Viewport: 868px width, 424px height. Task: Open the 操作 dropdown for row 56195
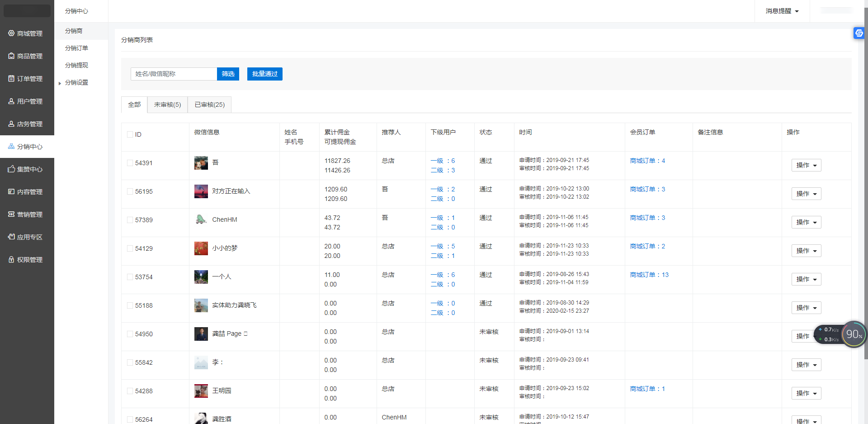pyautogui.click(x=806, y=194)
